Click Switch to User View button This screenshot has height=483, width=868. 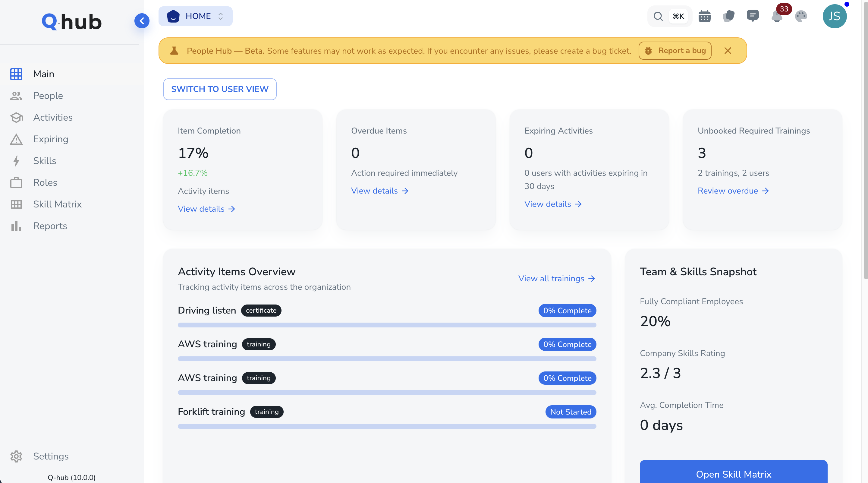click(220, 89)
